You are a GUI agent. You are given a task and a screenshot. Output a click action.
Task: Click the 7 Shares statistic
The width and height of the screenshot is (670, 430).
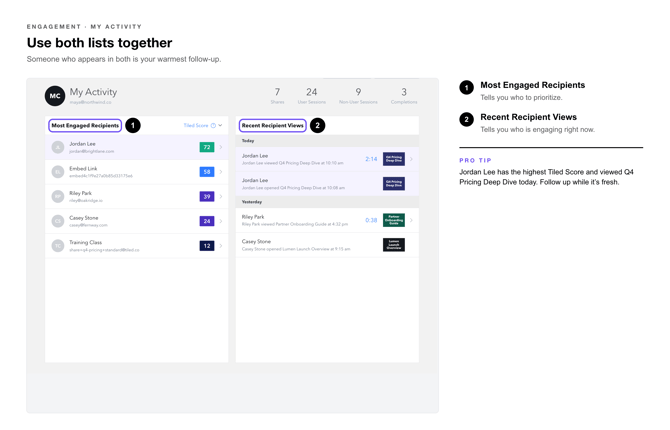tap(277, 96)
